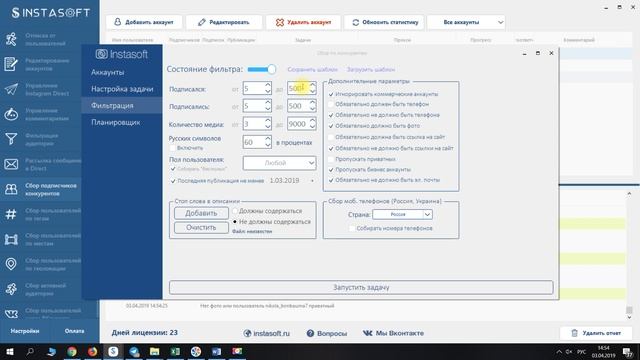The image size is (640, 360).
Task: Open Direct message mailing envelope icon
Action: tap(11, 164)
